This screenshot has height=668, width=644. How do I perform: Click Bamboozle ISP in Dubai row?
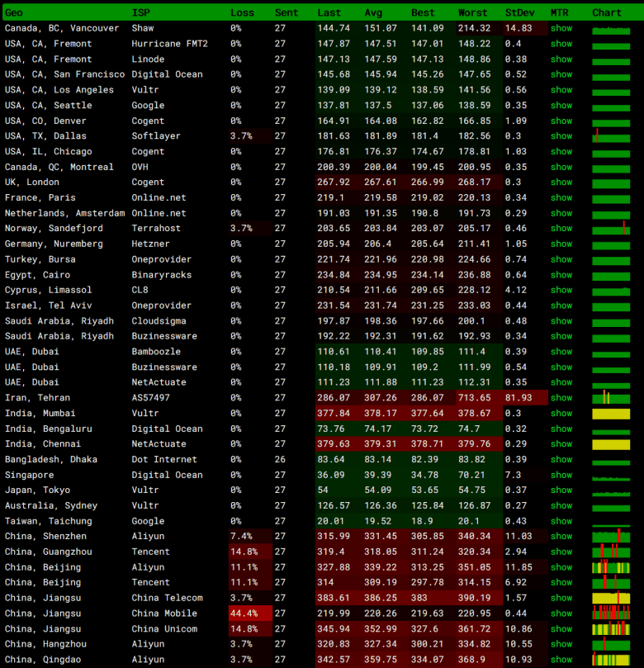point(156,352)
